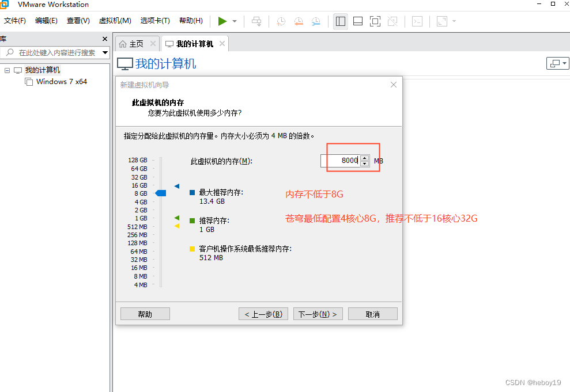Open the 虚拟机(M) menu
Image resolution: width=570 pixels, height=392 pixels.
click(x=115, y=21)
